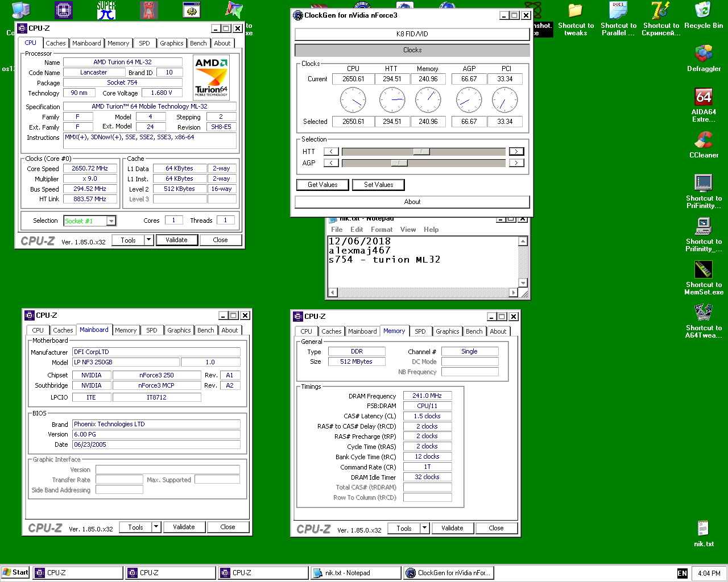Open Graphics tab in Memory CPU-Z window
Image resolution: width=728 pixels, height=582 pixels.
[x=448, y=331]
